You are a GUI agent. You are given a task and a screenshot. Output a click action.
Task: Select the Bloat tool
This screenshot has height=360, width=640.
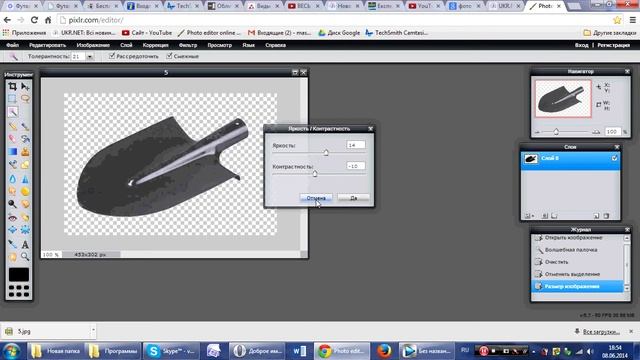(x=13, y=230)
